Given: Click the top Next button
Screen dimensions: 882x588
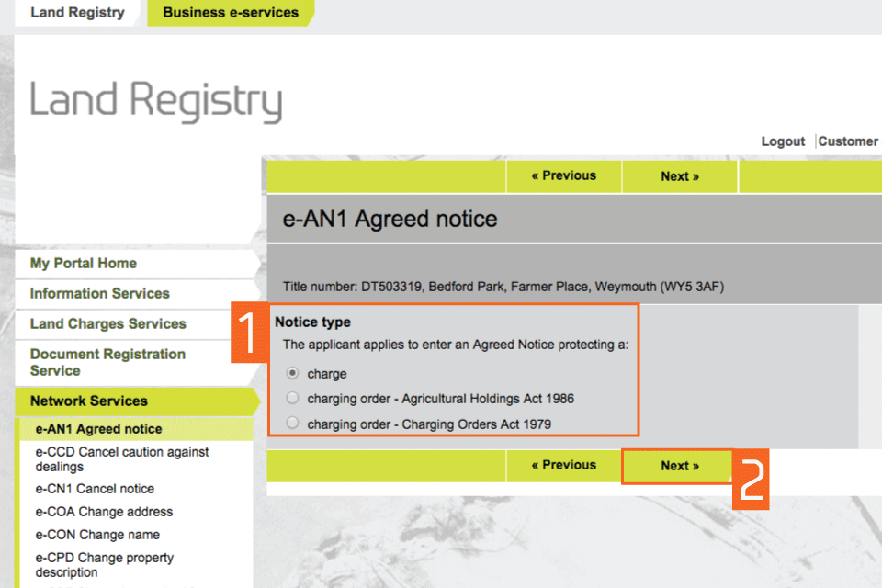Looking at the screenshot, I should coord(679,176).
